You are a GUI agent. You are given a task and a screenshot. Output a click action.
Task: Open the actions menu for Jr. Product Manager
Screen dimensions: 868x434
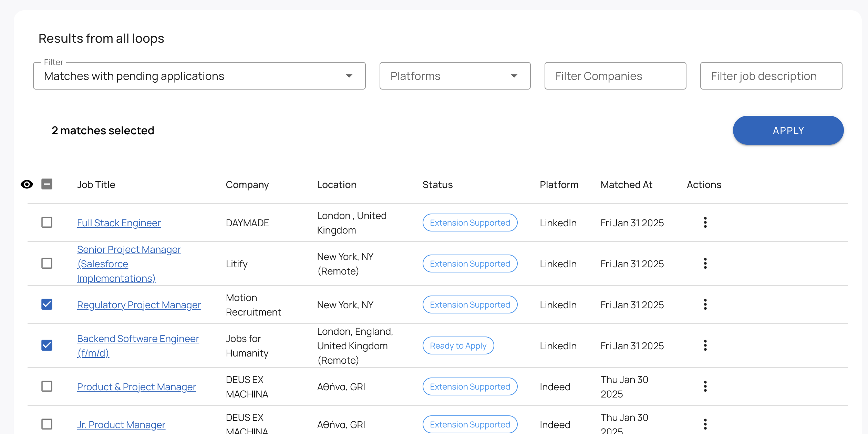tap(705, 424)
